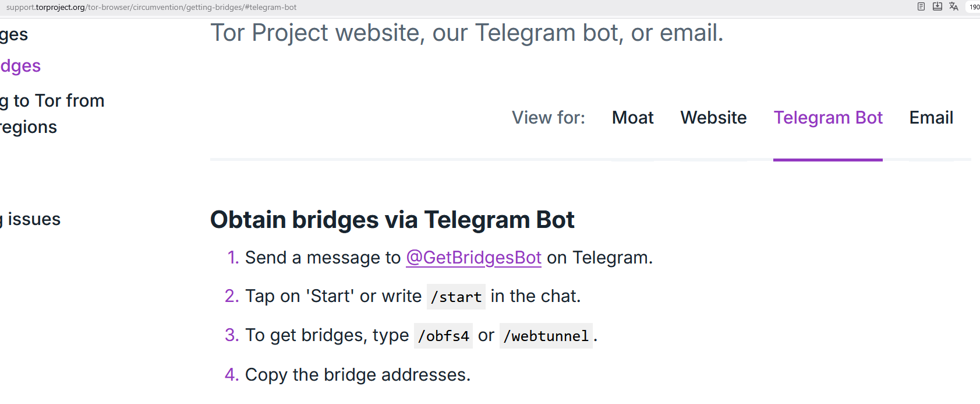Click the 'Obtain bridges via Telegram Bot' heading

tap(392, 220)
